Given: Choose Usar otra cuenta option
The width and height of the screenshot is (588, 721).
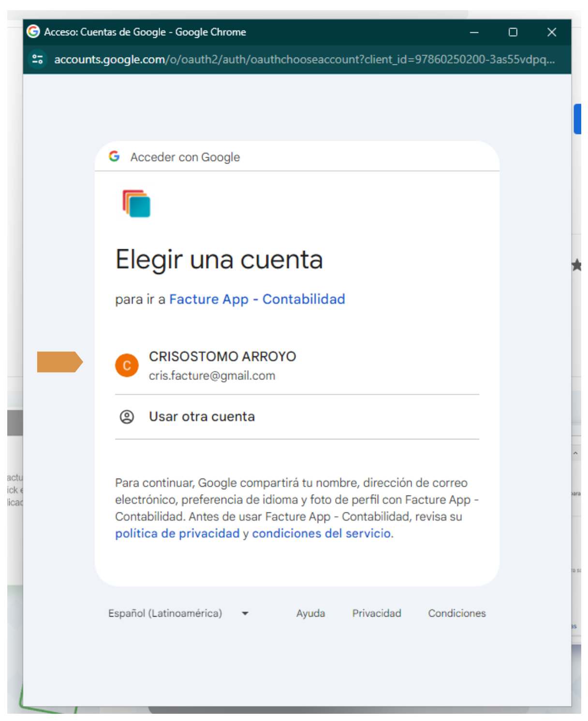Looking at the screenshot, I should click(202, 417).
